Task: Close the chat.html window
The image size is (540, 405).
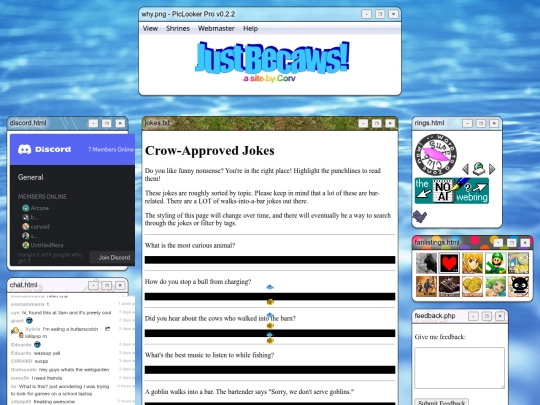Action: (x=120, y=285)
